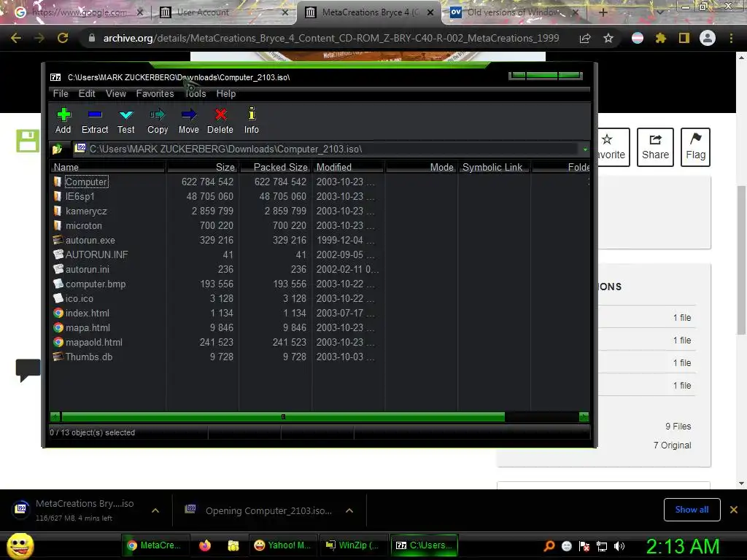Image resolution: width=747 pixels, height=560 pixels.
Task: Click Show all downloads button
Action: [692, 510]
